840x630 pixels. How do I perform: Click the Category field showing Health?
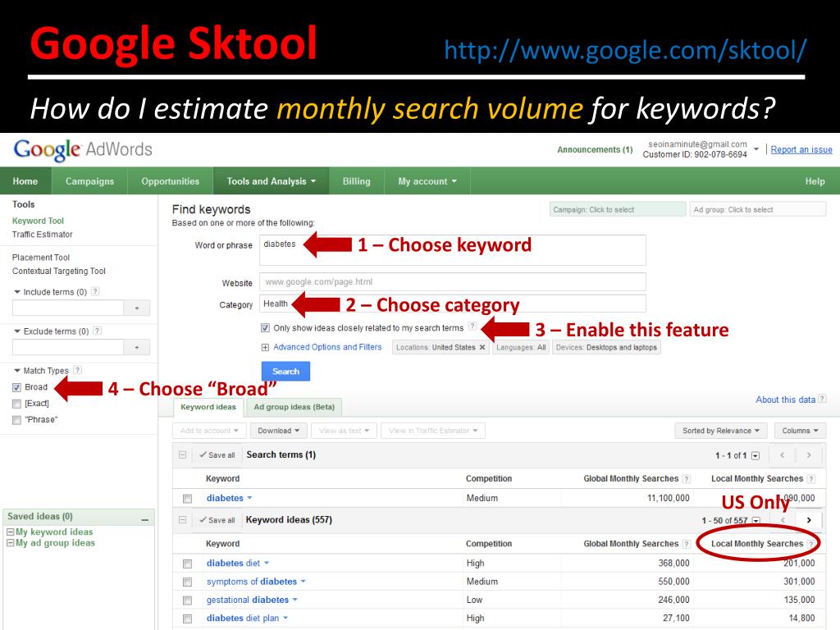453,304
